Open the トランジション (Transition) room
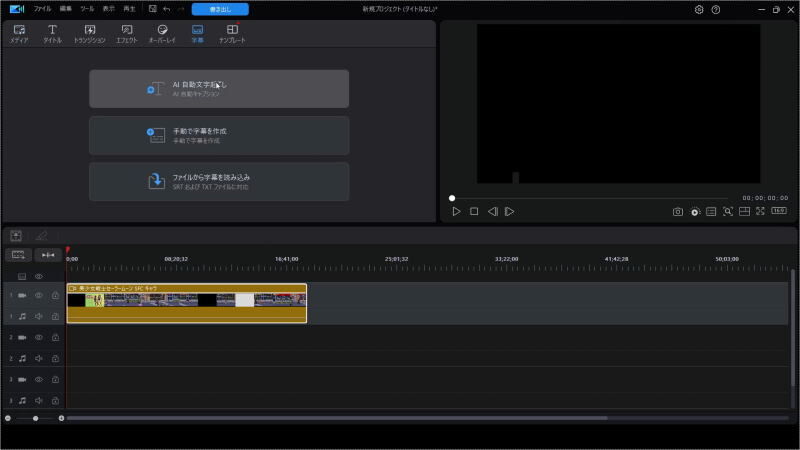The width and height of the screenshot is (800, 450). coord(90,34)
